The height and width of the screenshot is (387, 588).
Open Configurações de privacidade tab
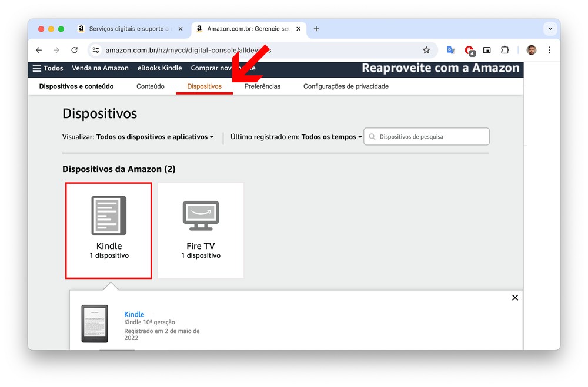point(346,86)
